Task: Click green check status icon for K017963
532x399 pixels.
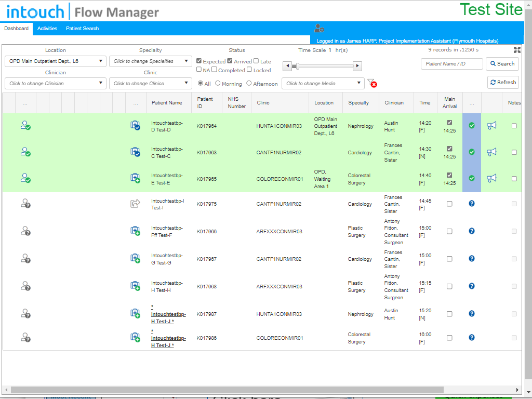Action: 472,152
